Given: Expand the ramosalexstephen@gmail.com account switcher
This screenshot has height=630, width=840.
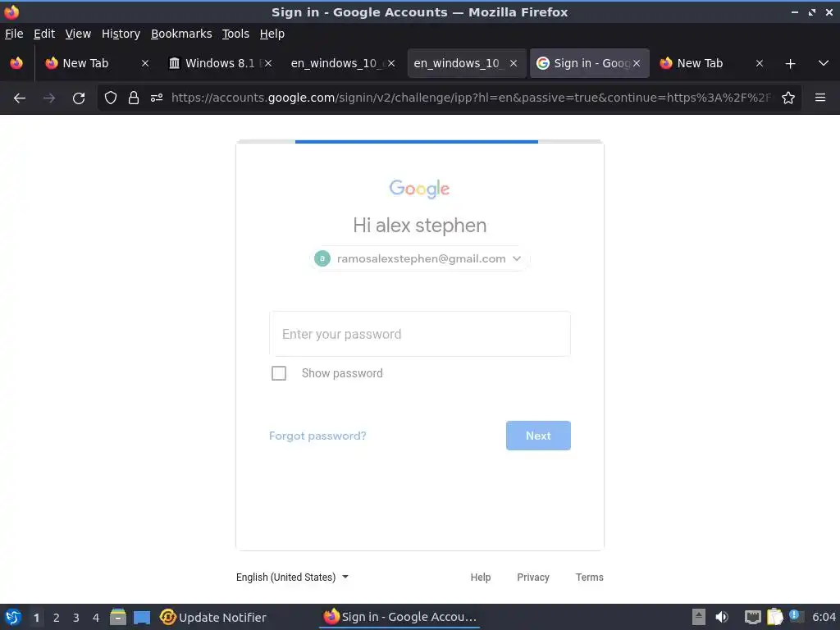Looking at the screenshot, I should pos(419,258).
